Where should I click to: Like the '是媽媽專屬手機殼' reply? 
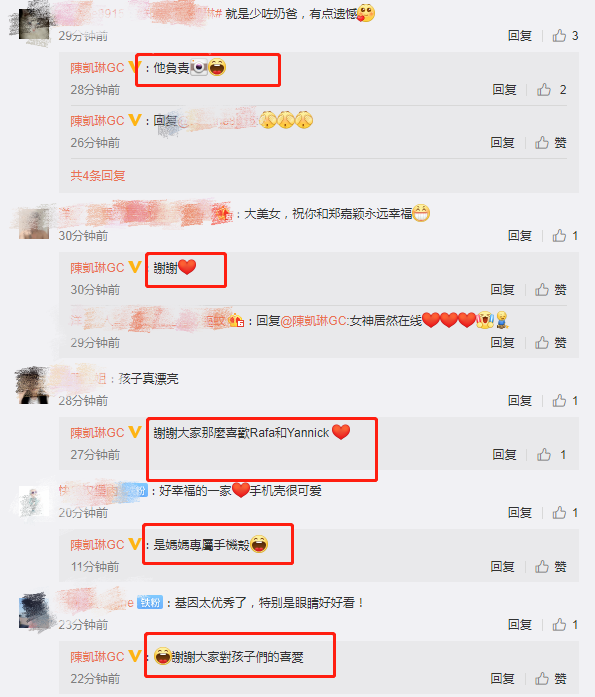[x=551, y=566]
